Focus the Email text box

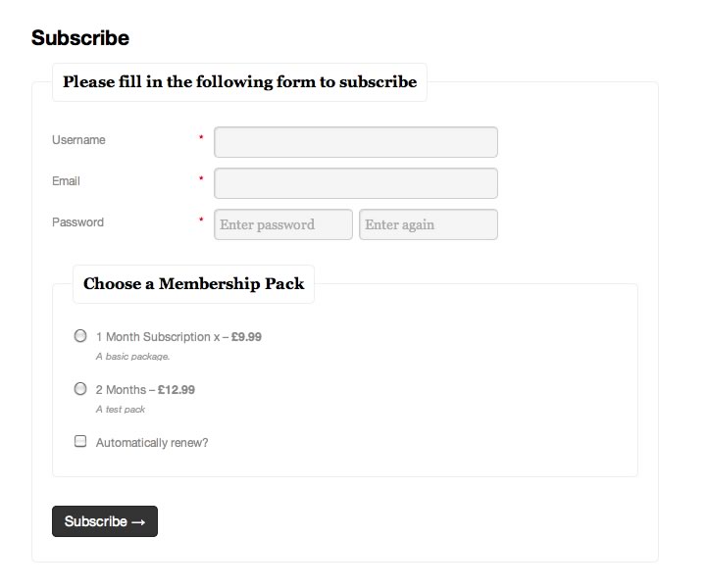[355, 183]
